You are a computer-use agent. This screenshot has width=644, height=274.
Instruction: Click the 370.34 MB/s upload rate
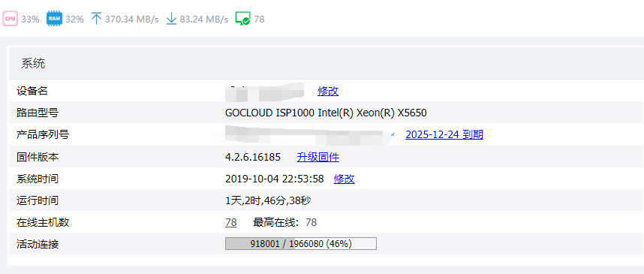[x=132, y=20]
